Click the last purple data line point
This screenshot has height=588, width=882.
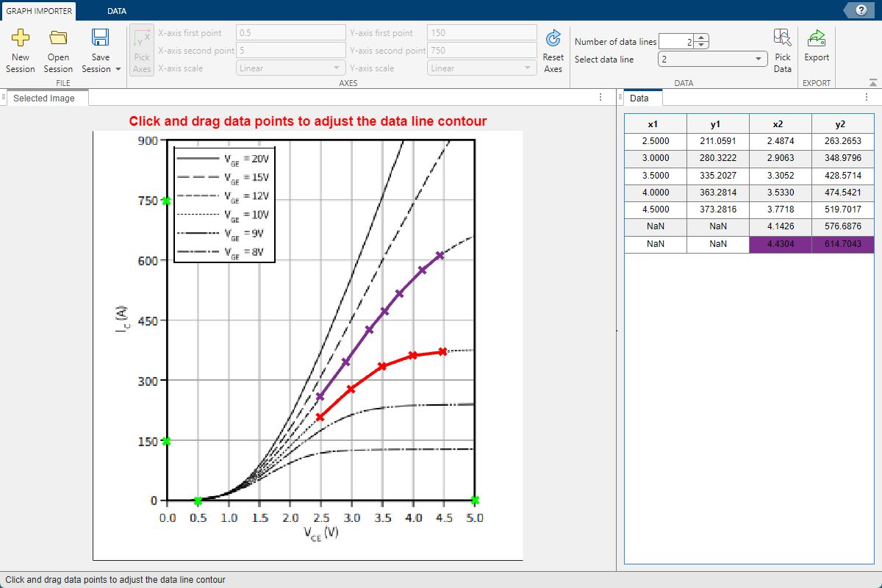click(x=440, y=256)
